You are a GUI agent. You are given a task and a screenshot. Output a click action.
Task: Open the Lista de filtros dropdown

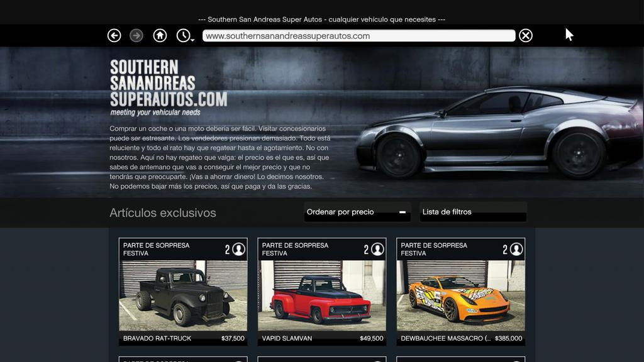(473, 212)
